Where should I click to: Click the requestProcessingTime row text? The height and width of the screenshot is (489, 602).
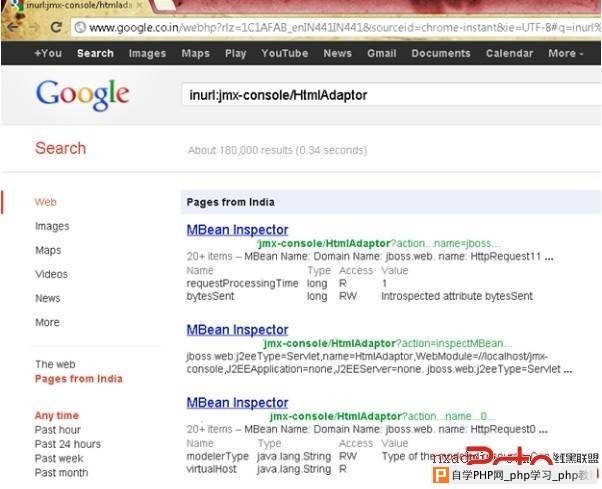pos(242,283)
